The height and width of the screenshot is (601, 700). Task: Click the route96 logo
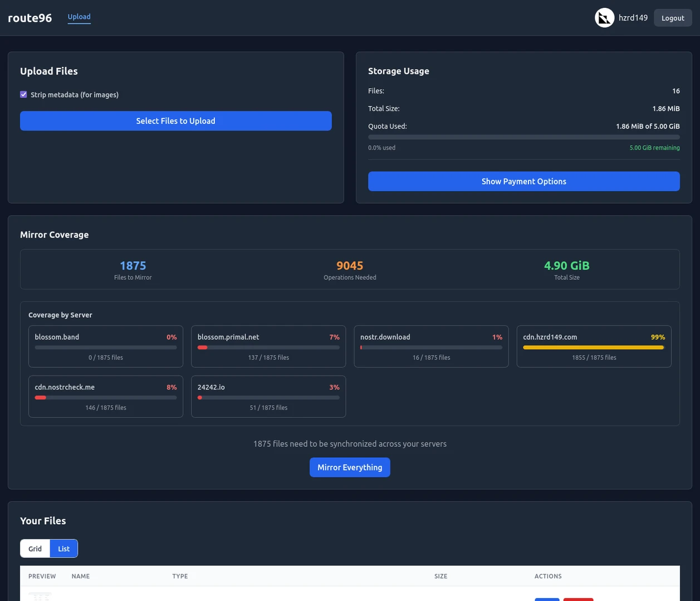pyautogui.click(x=30, y=18)
